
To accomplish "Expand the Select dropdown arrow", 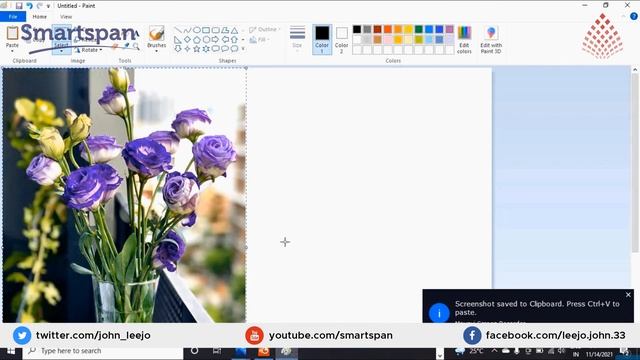I will point(62,51).
